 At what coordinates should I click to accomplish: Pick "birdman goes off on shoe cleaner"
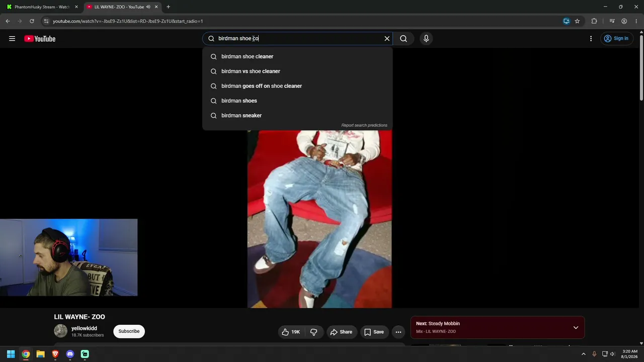click(297, 86)
